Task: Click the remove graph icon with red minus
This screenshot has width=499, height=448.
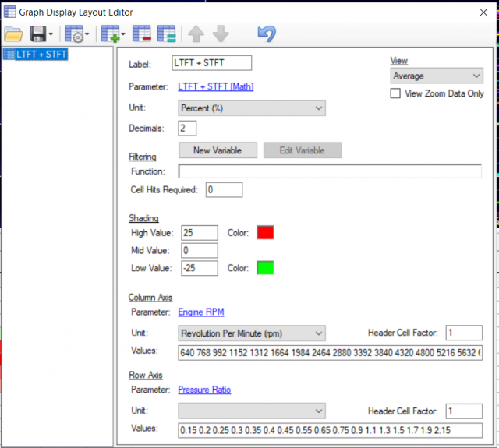Action: [x=142, y=34]
